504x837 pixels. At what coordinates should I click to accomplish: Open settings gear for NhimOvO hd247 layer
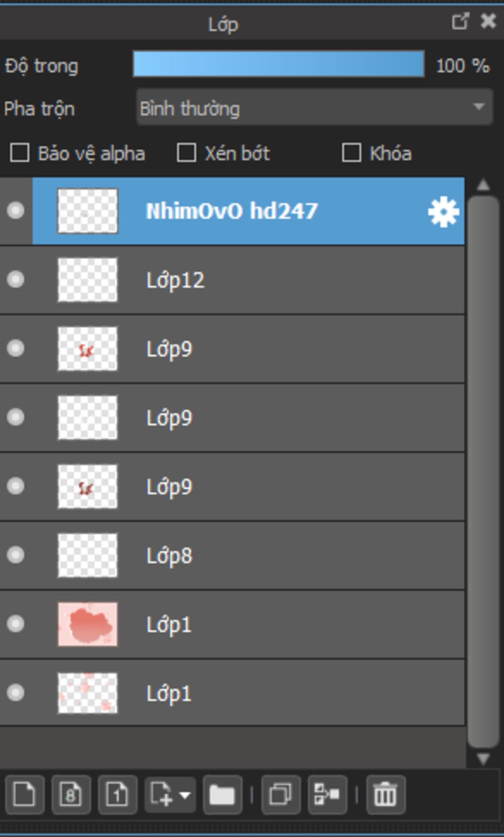[x=443, y=211]
